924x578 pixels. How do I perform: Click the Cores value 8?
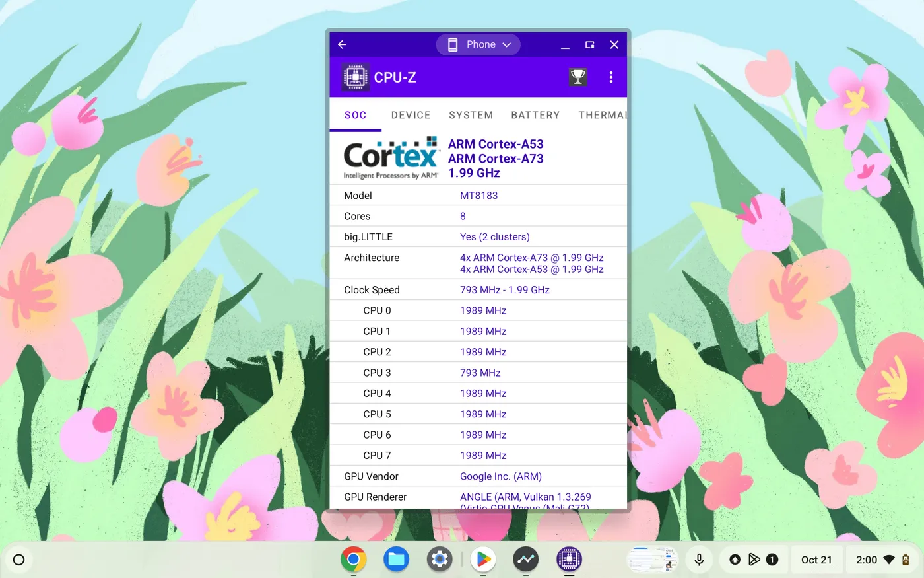[463, 216]
